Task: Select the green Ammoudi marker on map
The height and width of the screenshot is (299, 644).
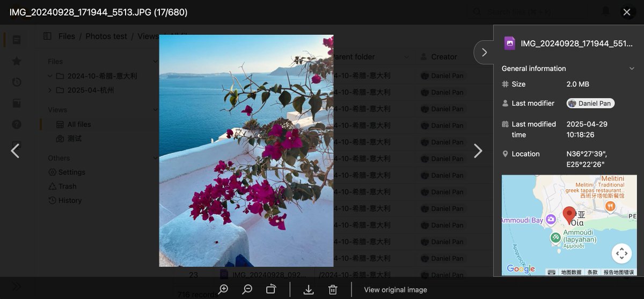Action: pyautogui.click(x=555, y=237)
